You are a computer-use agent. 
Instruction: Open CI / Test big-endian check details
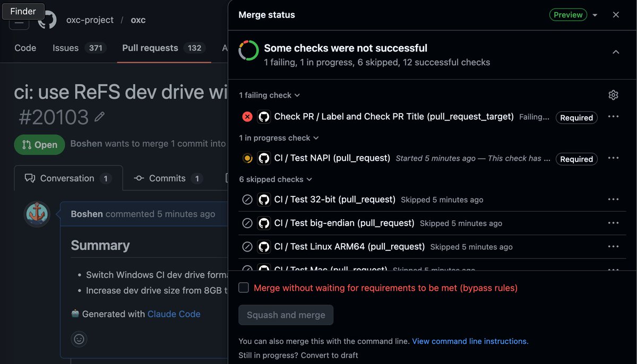point(345,223)
